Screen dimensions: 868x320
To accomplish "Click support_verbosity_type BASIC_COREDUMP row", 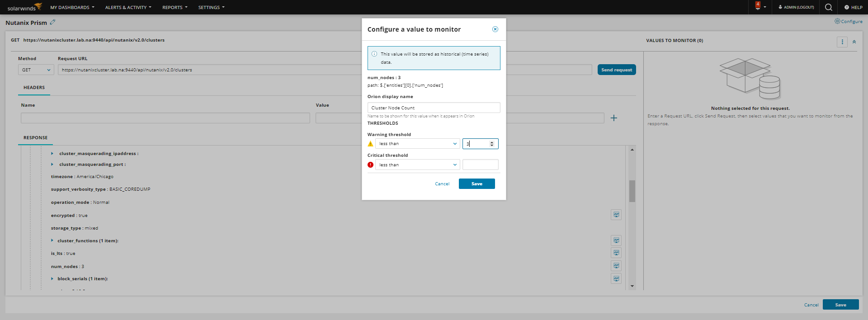I will click(x=100, y=189).
